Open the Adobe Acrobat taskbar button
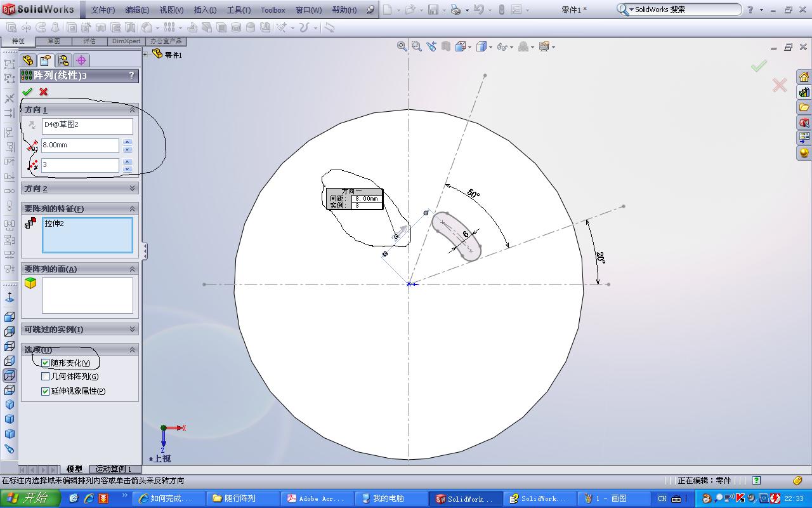812x508 pixels. 317,498
